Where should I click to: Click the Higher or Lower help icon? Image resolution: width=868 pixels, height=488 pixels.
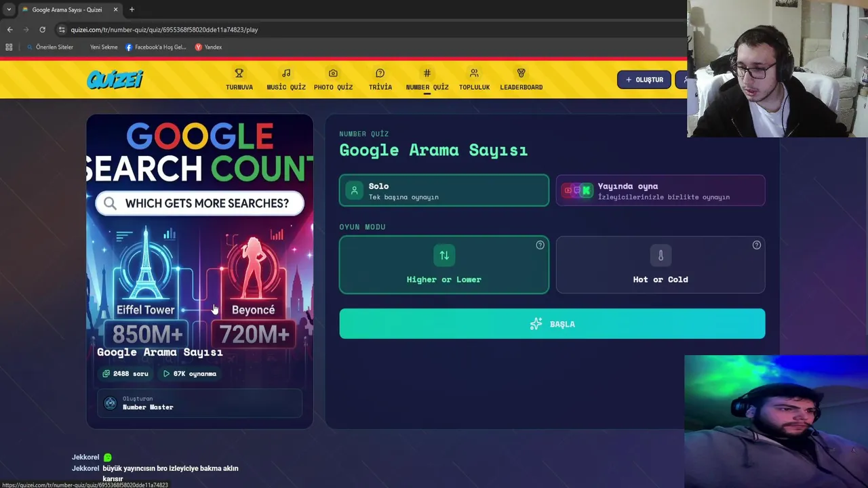click(x=540, y=245)
